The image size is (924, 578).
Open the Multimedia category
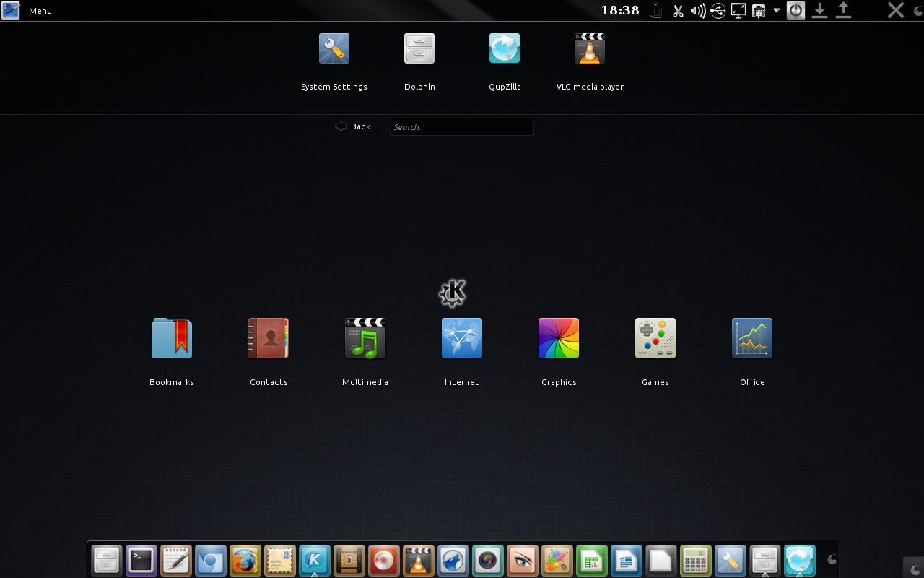click(x=365, y=351)
